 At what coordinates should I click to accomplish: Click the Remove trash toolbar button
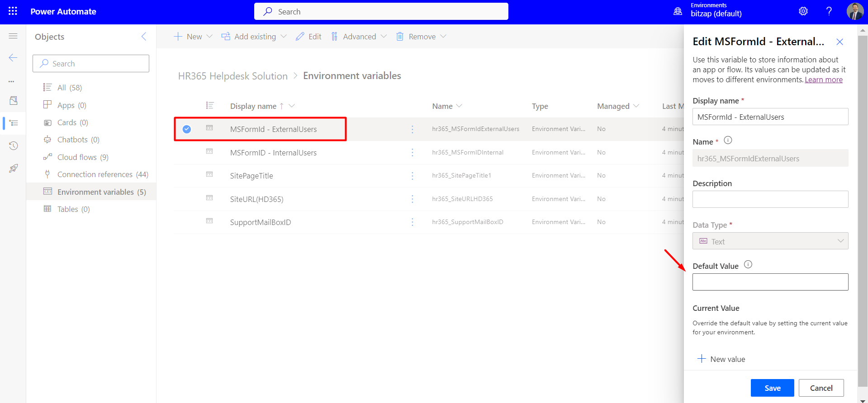(x=416, y=37)
